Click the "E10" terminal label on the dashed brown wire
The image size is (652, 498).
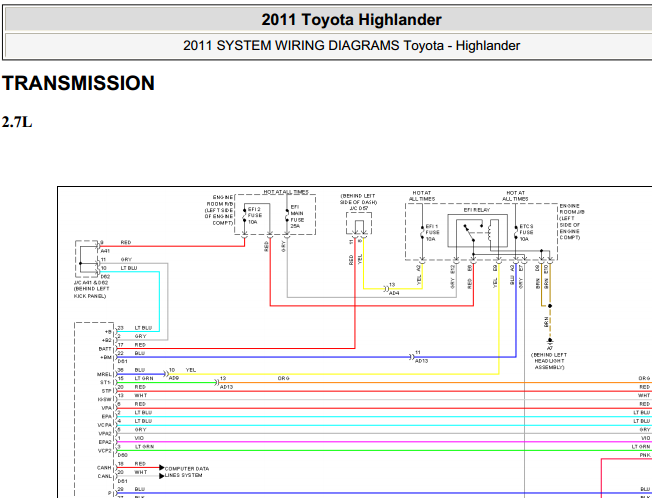point(546,270)
